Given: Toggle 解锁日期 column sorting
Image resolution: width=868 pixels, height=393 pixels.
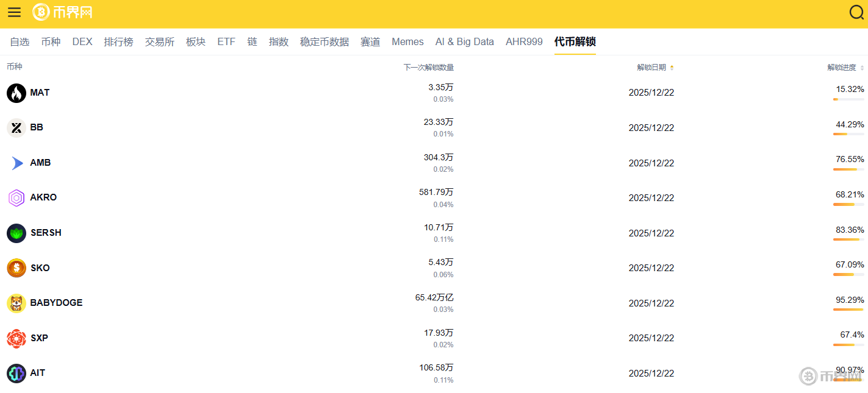Looking at the screenshot, I should click(655, 68).
